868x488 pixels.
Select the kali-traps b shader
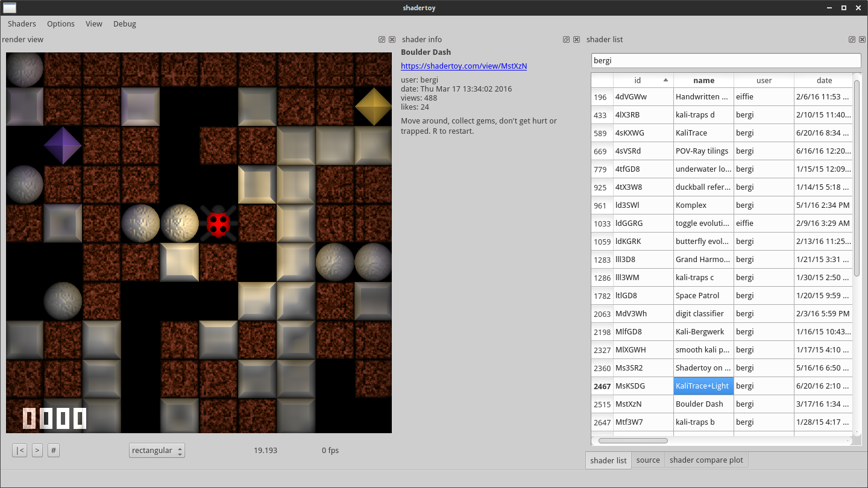click(x=703, y=422)
